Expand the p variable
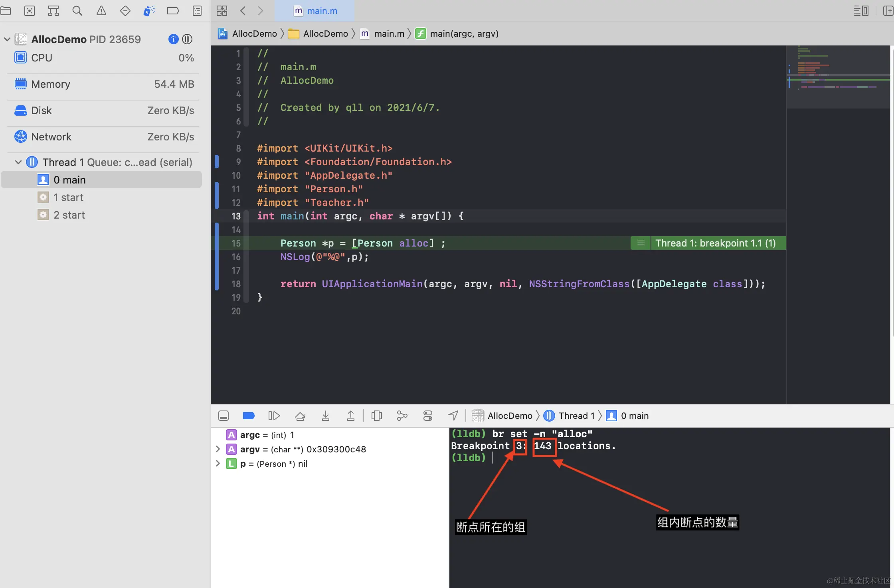Screen dimensions: 894x588 (218, 464)
